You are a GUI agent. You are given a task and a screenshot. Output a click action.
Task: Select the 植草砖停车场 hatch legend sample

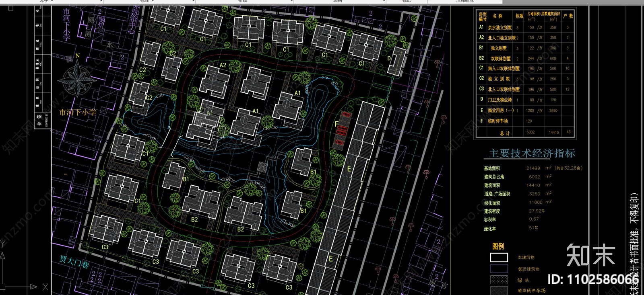[x=499, y=291]
